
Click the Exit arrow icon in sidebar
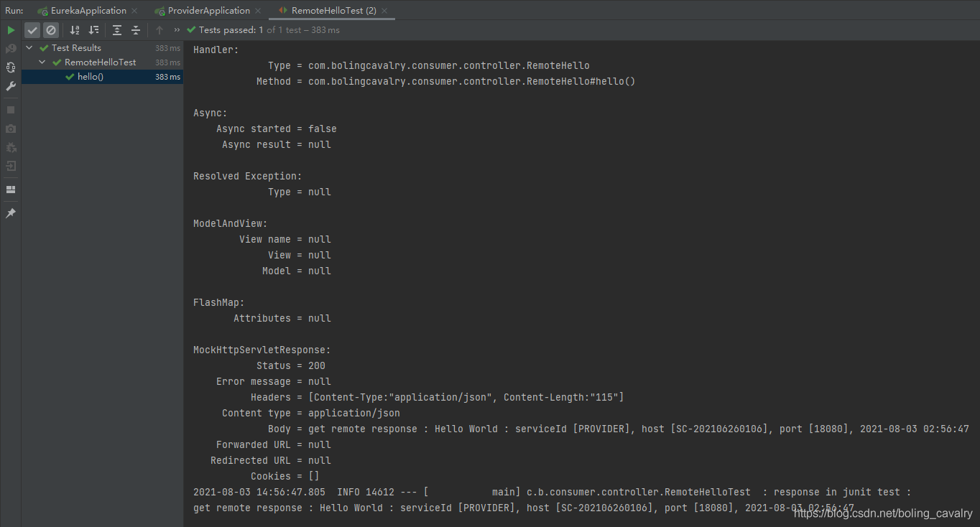11,166
